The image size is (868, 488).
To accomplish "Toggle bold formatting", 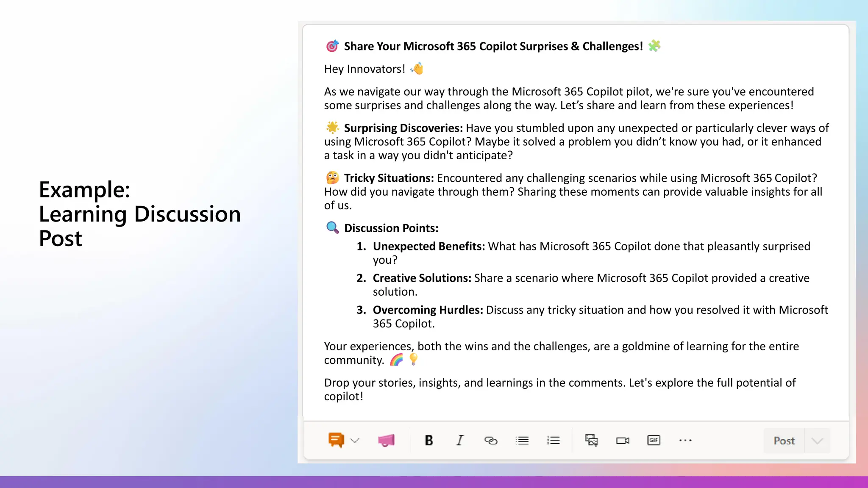I will pyautogui.click(x=429, y=441).
